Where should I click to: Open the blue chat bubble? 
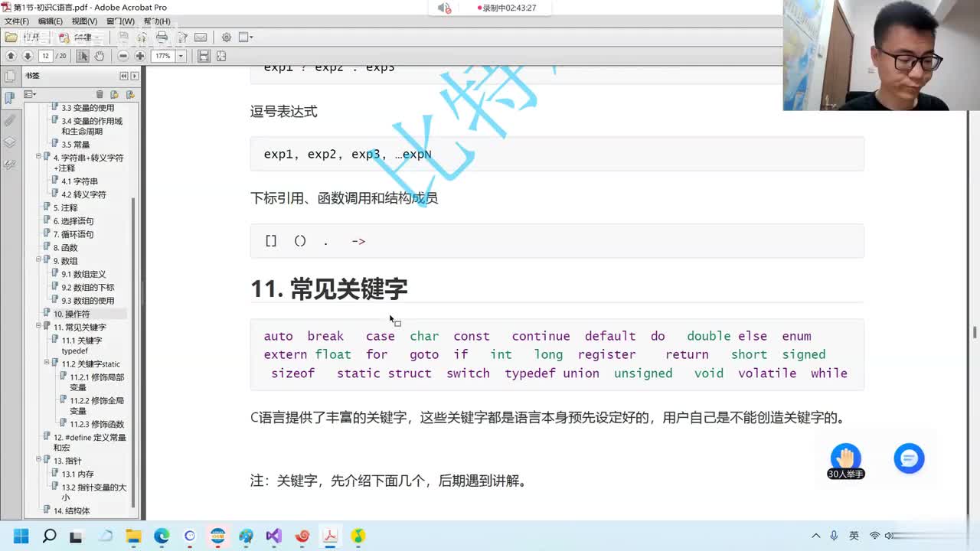pyautogui.click(x=909, y=458)
